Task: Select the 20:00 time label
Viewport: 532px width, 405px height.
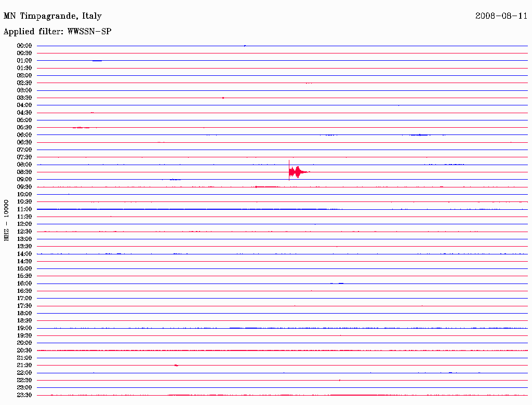Action: tap(24, 343)
